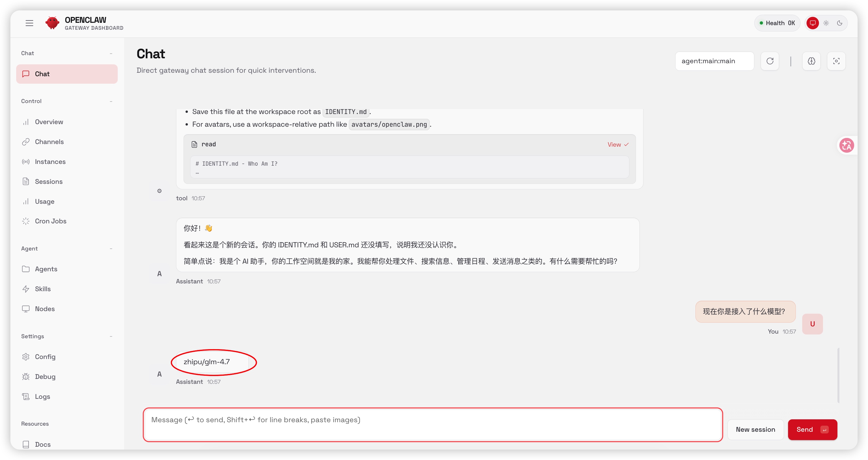Click the pink translate floating icon
Viewport: 868px width, 460px height.
[846, 145]
